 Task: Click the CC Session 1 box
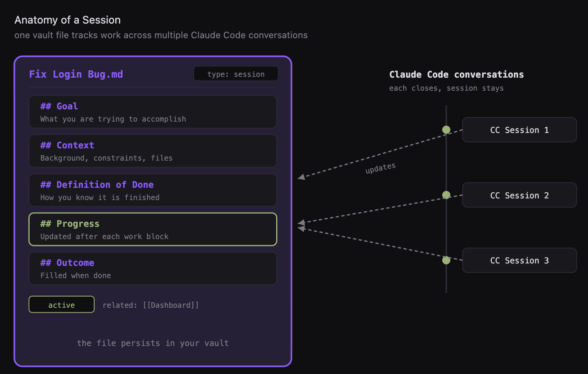click(x=519, y=130)
